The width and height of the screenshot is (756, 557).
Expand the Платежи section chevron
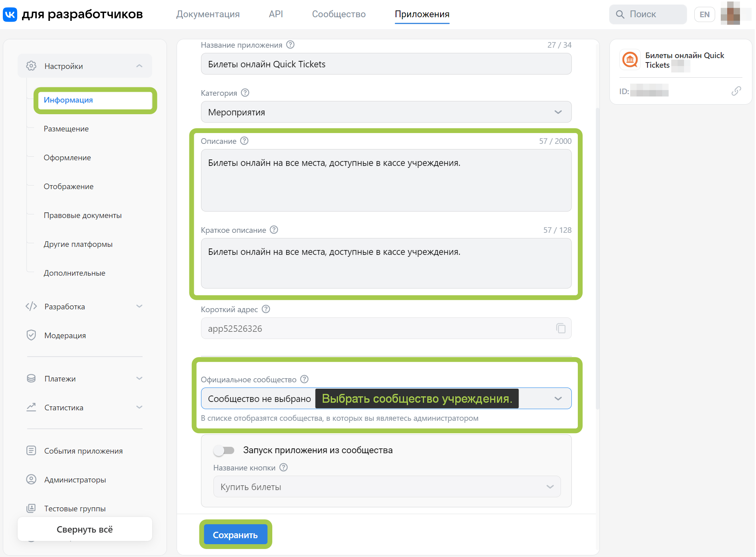[139, 378]
